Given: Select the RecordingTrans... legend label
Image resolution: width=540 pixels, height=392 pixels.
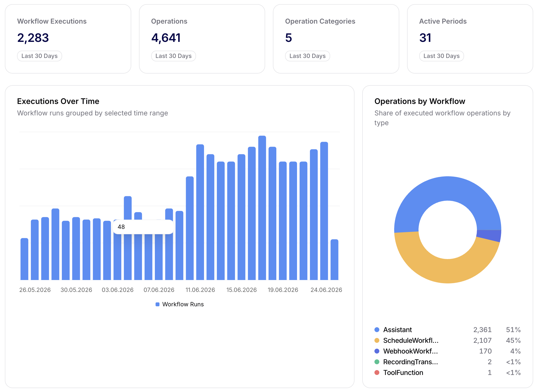Looking at the screenshot, I should (x=410, y=362).
